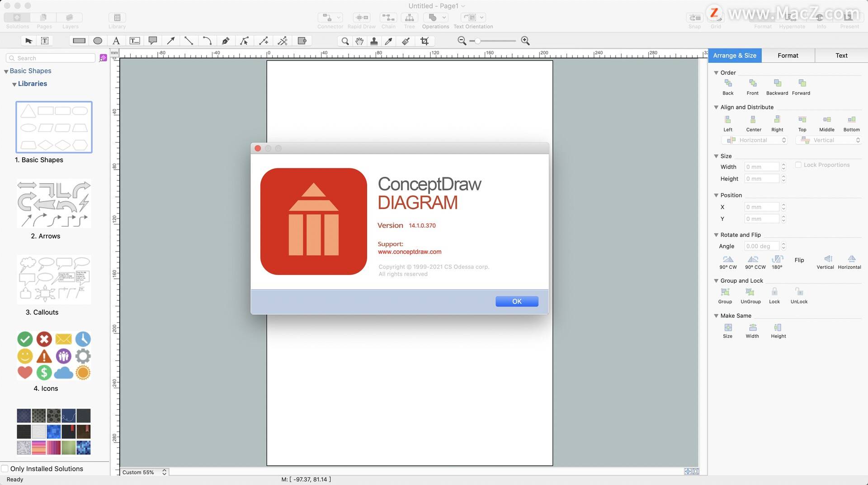This screenshot has width=868, height=485.
Task: Open the www.conceptdraw.com support link
Action: [410, 252]
